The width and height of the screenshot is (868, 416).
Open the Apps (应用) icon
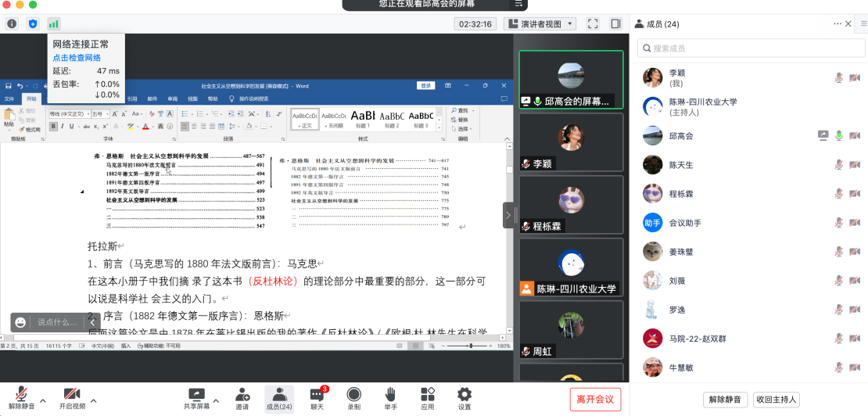point(427,398)
